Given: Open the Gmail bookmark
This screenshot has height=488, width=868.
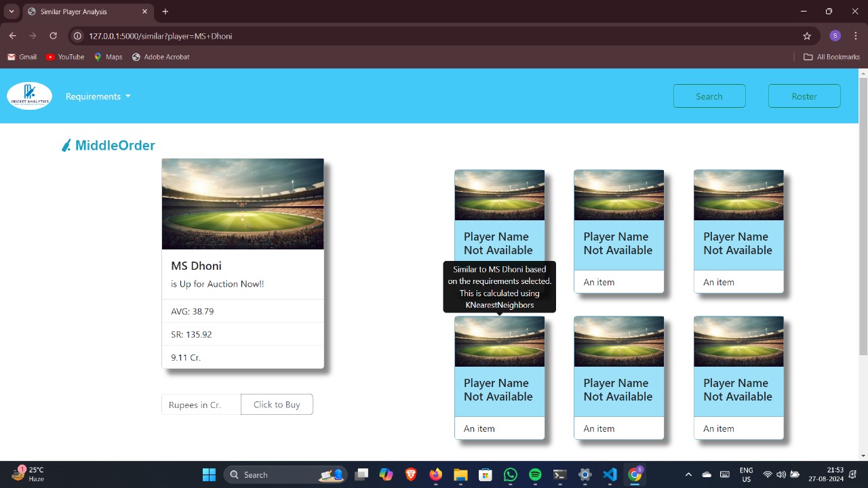Looking at the screenshot, I should point(22,57).
